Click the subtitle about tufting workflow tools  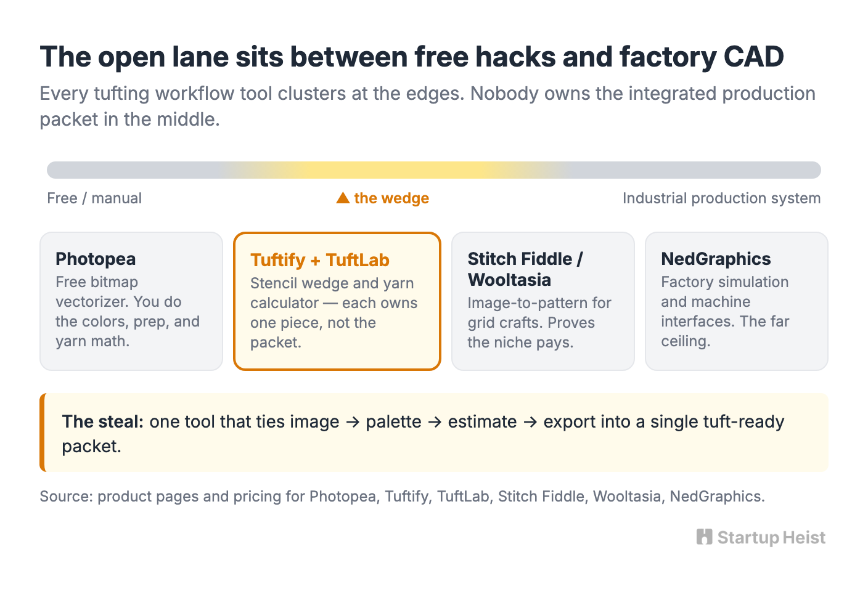[428, 106]
